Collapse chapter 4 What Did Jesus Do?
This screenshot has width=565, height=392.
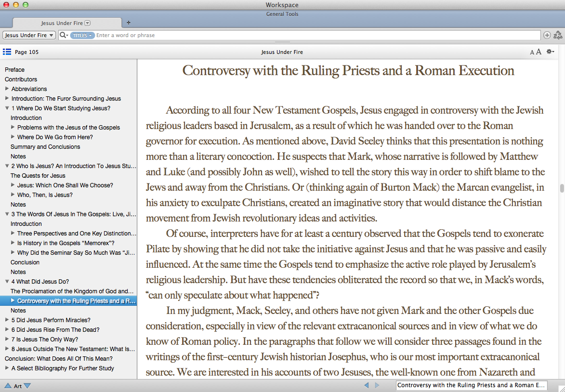7,281
